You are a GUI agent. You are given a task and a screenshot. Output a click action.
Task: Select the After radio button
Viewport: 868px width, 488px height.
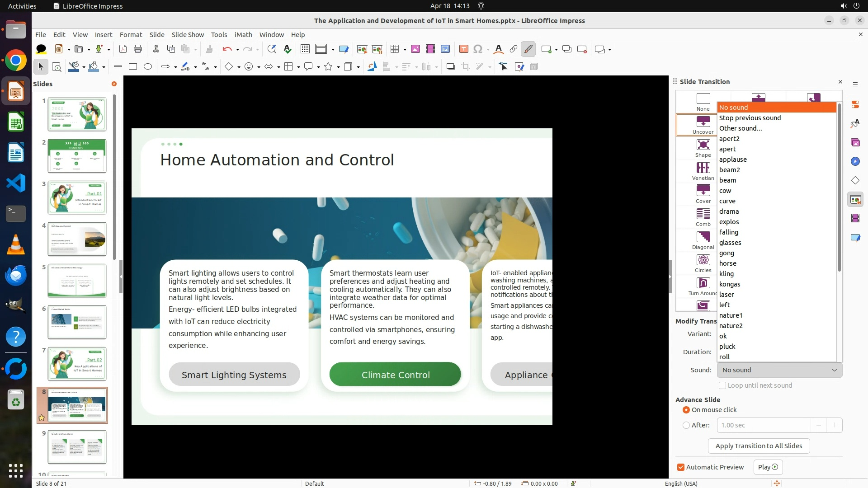(x=686, y=425)
